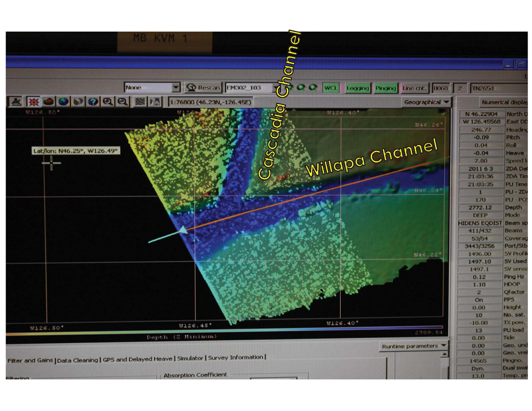
Task: Click the Qfactor label in the numerical display
Action: 514,292
